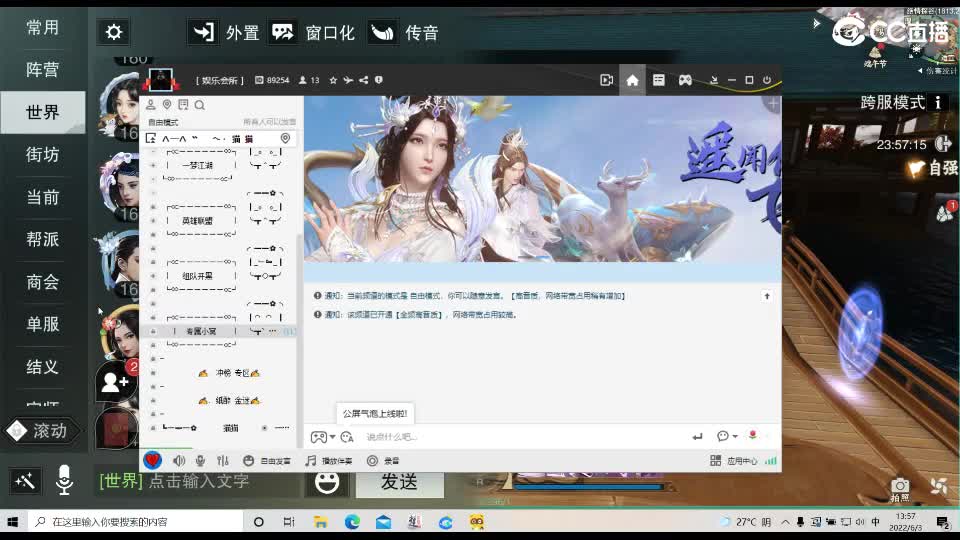Open the list panel icon in CC header
This screenshot has width=960, height=540.
659,80
